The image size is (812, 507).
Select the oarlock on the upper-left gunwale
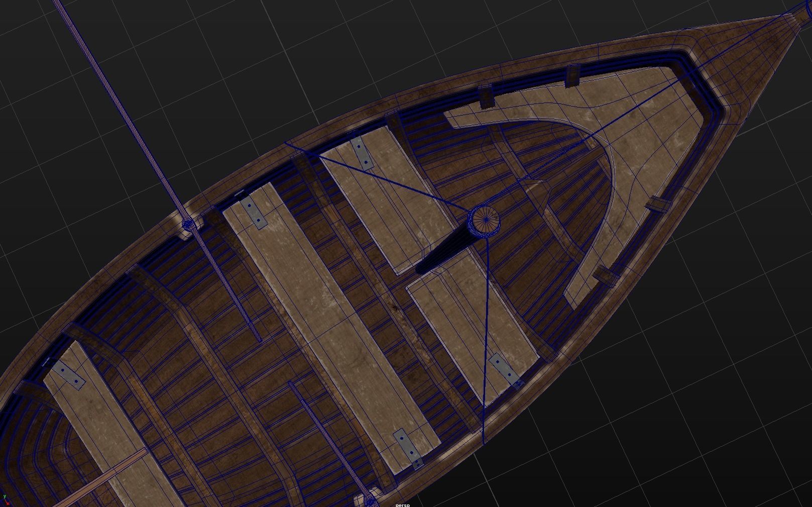coord(189,224)
